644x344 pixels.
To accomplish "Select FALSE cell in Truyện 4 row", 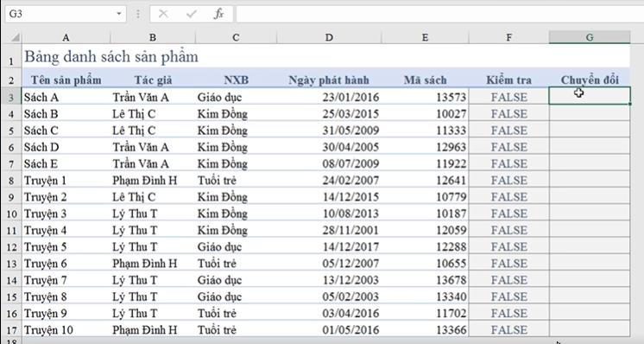I will (508, 230).
